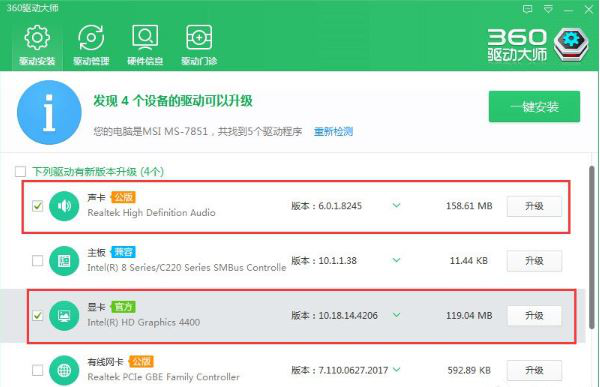Viewport: 600px width, 387px height.
Task: Click the 下列驱动有新版本升级 (4个) label
Action: pyautogui.click(x=98, y=171)
